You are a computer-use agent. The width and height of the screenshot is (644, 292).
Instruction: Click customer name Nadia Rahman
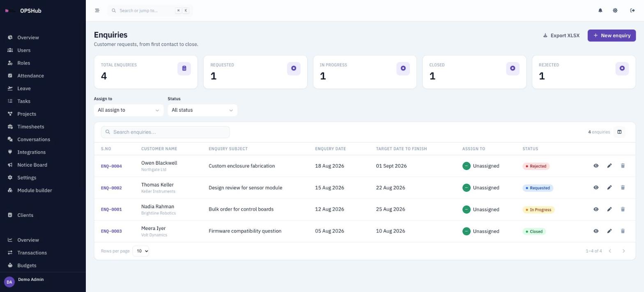tap(158, 207)
